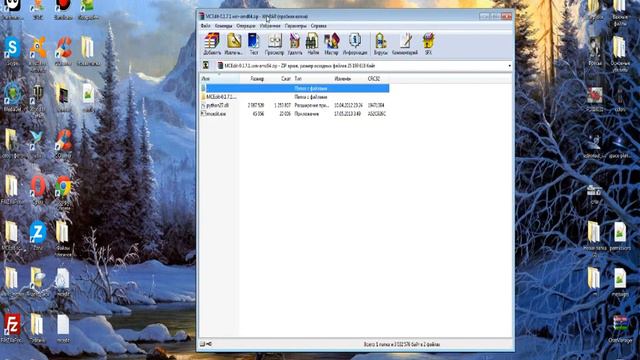Click the drive icon in the WinRAR status bar
Image resolution: width=640 pixels, height=360 pixels.
pyautogui.click(x=202, y=344)
